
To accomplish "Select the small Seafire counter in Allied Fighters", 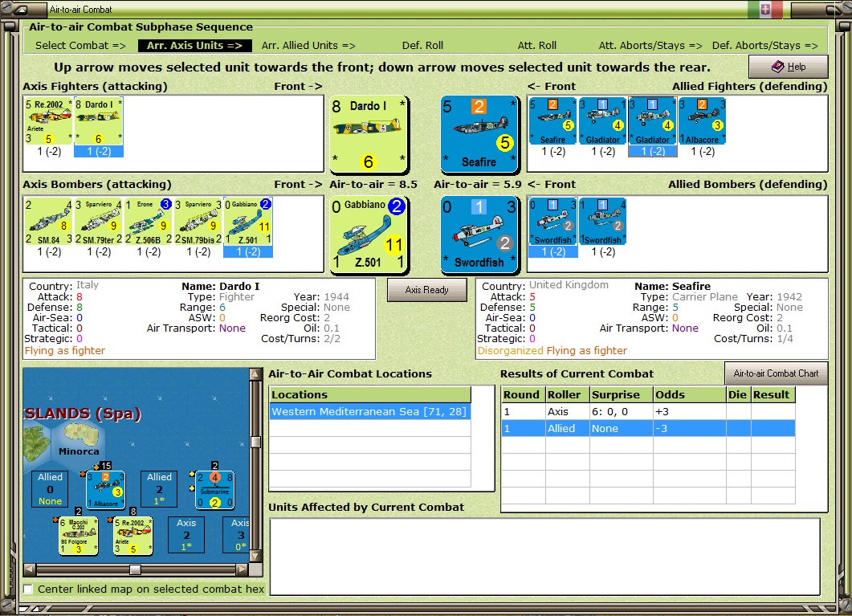I will (x=552, y=120).
